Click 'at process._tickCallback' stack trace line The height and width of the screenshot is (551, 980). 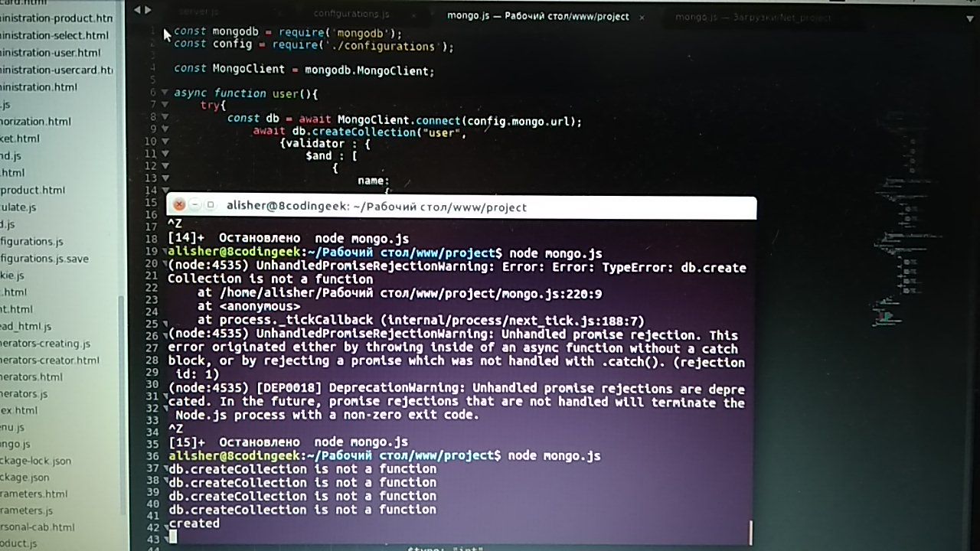tap(421, 321)
